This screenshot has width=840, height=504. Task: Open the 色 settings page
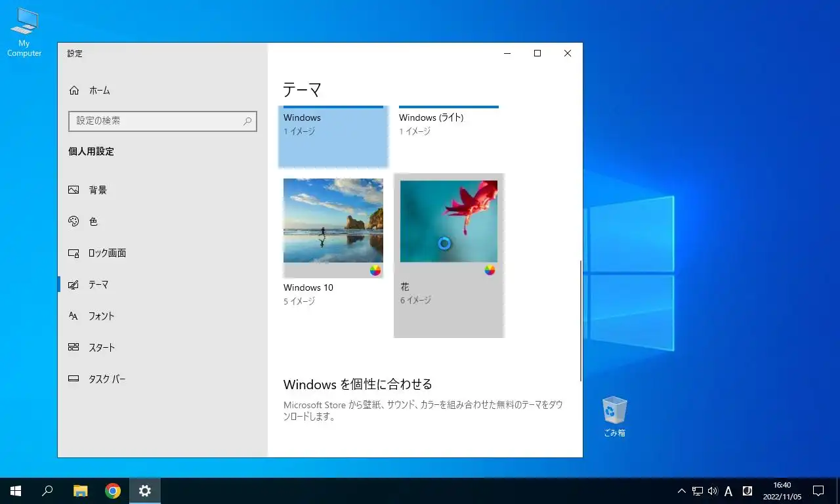click(163, 222)
